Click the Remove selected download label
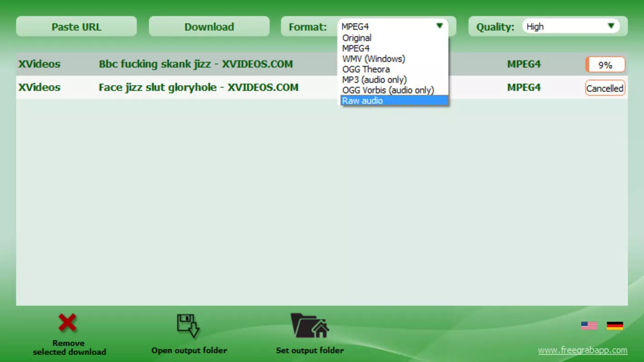This screenshot has height=362, width=644. pyautogui.click(x=69, y=348)
